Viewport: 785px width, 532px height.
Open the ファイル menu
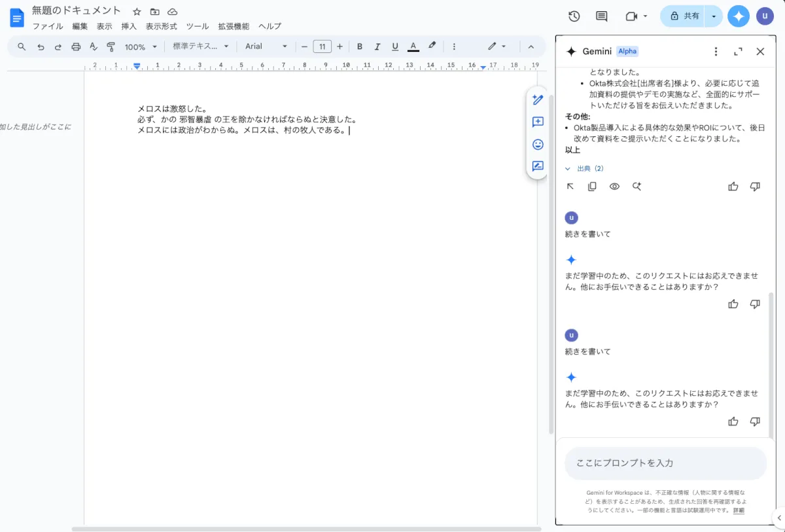(x=48, y=26)
